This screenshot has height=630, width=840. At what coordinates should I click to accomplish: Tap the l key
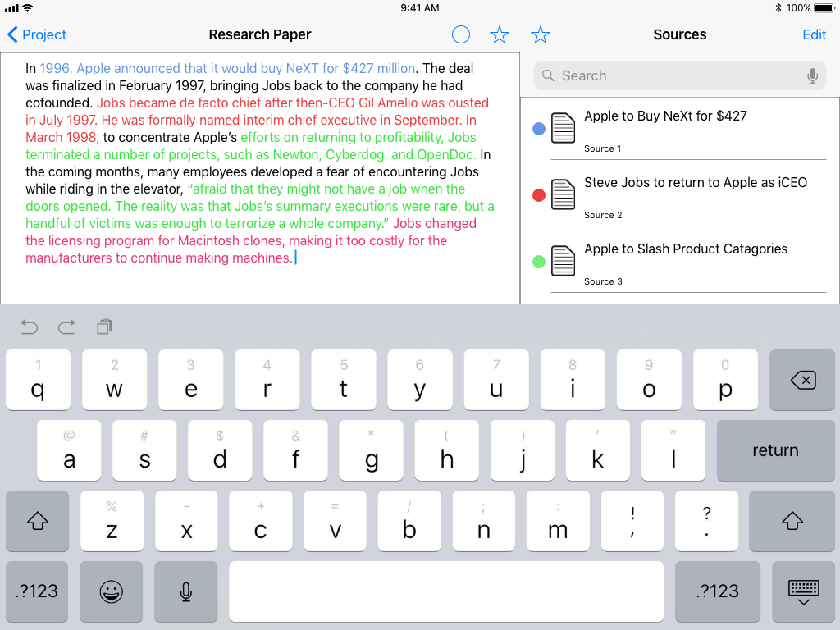[x=673, y=450]
